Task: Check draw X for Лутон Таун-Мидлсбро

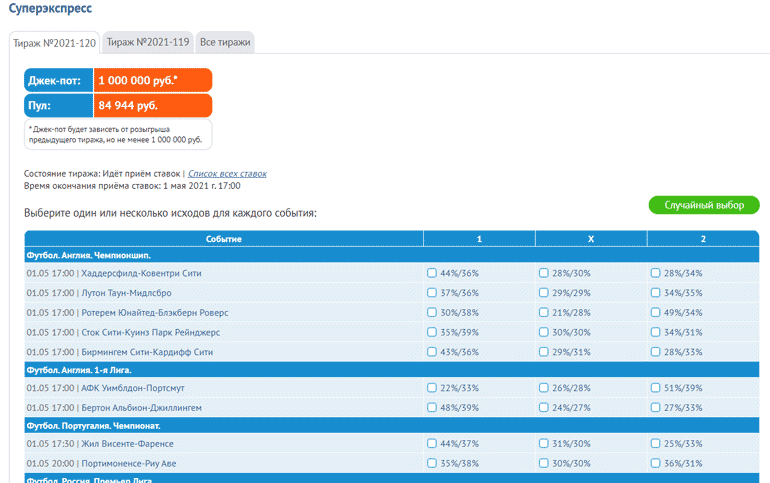Action: coord(544,293)
